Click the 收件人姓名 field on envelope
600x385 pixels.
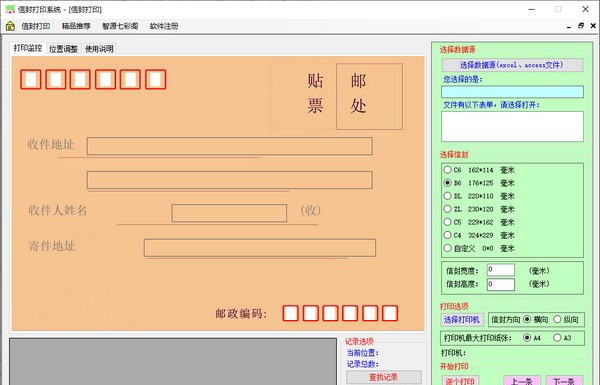(x=229, y=213)
